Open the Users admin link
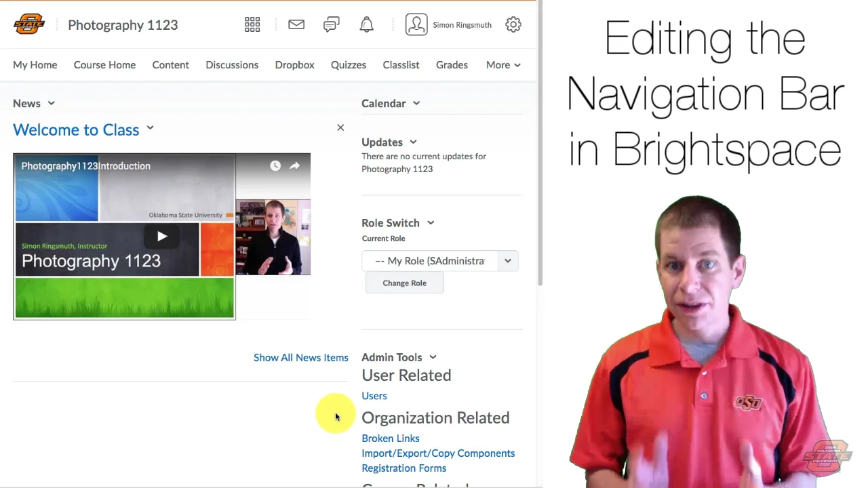 click(374, 396)
